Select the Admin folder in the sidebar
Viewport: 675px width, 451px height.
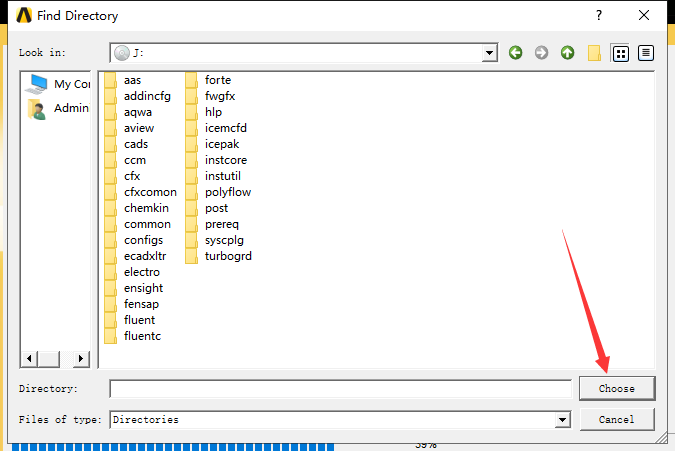tap(58, 108)
